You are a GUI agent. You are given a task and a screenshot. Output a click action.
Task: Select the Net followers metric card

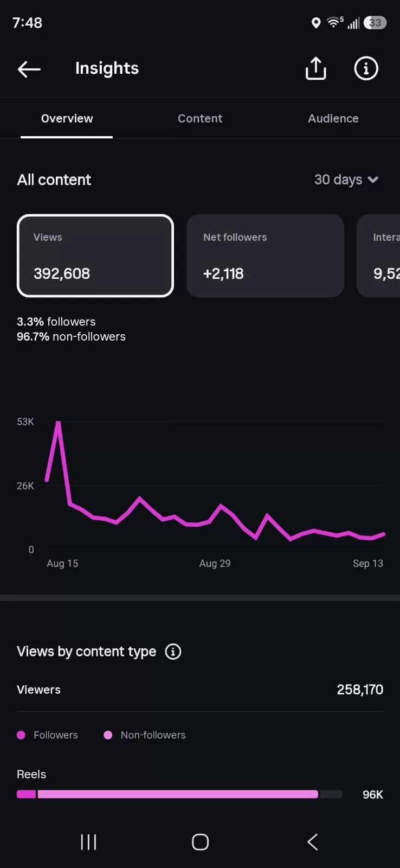[x=265, y=256]
